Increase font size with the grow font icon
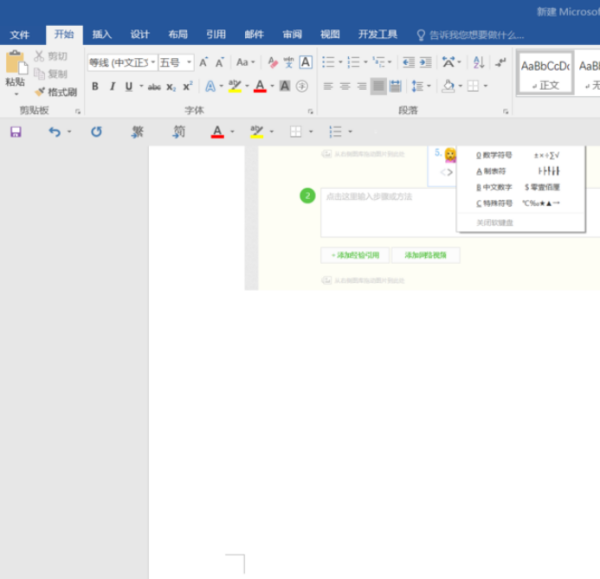Image resolution: width=600 pixels, height=579 pixels. point(204,62)
